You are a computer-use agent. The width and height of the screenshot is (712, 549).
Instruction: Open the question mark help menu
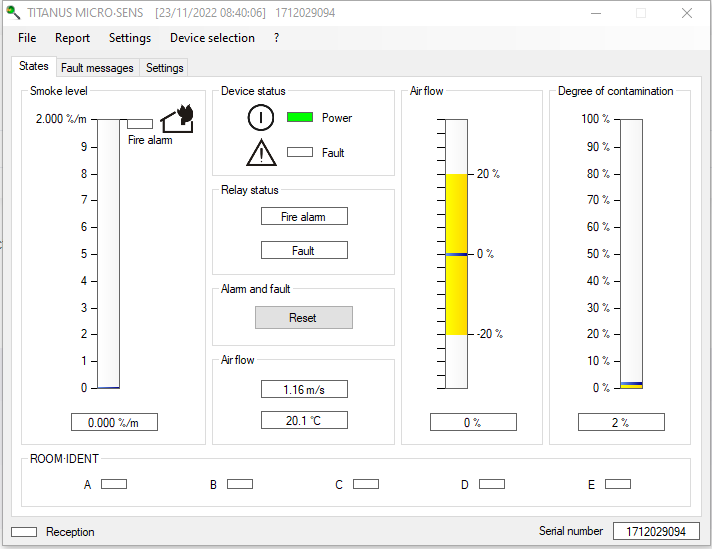coord(276,38)
